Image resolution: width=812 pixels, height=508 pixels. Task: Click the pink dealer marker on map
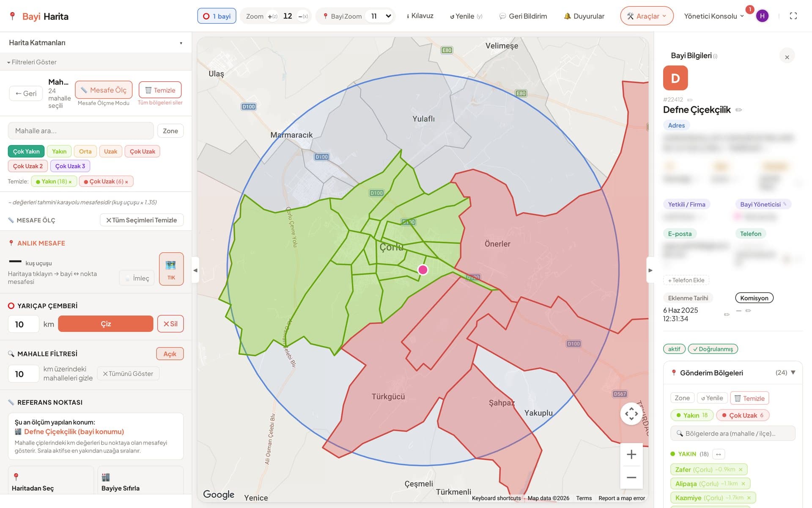point(423,270)
